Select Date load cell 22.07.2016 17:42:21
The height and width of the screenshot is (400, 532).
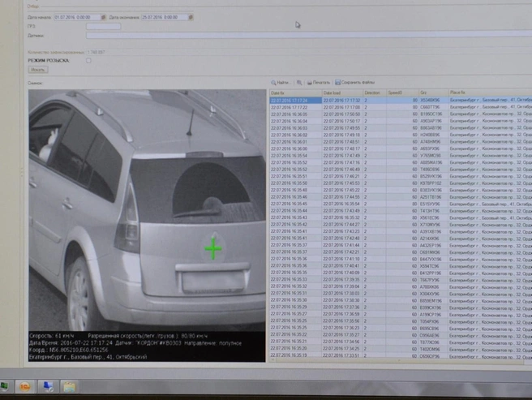(x=342, y=252)
